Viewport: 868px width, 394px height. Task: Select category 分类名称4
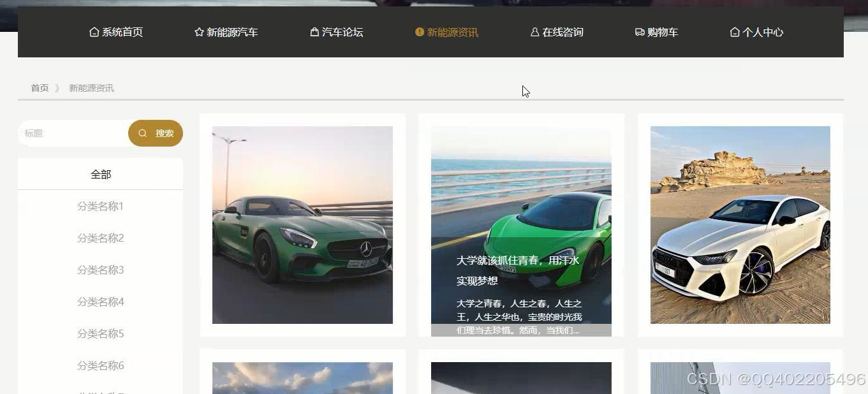pyautogui.click(x=101, y=302)
